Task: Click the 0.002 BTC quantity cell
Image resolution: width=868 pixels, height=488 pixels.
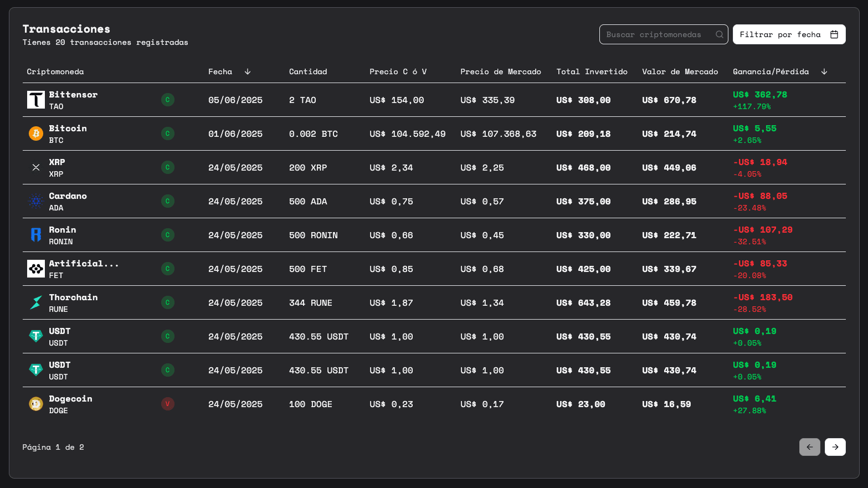Action: pos(314,134)
